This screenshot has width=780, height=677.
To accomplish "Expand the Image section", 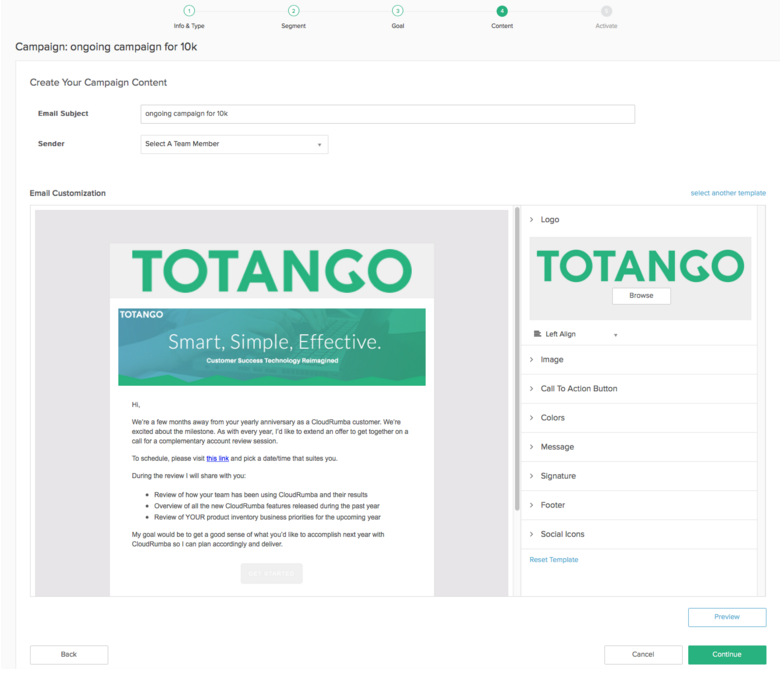I will pyautogui.click(x=639, y=360).
